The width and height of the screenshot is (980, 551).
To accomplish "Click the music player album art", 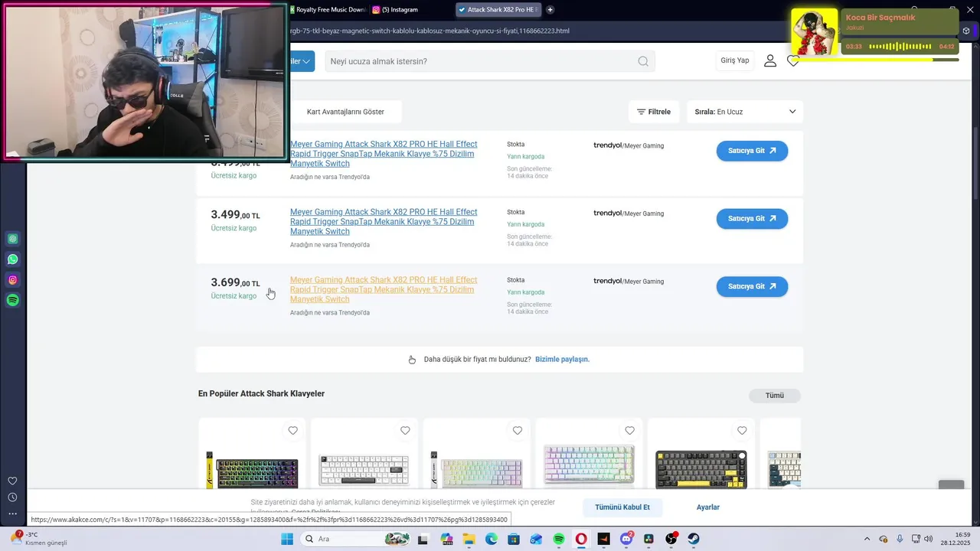I will (815, 32).
